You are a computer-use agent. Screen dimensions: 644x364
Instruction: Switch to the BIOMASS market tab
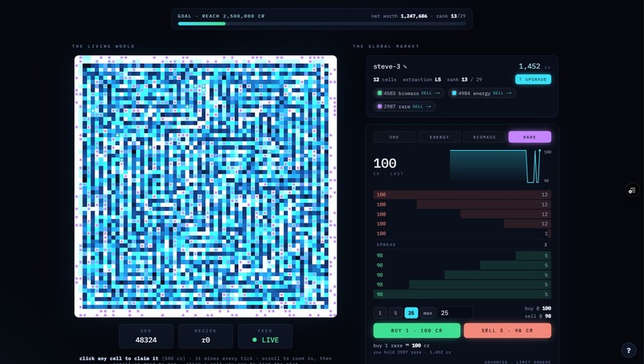click(485, 137)
